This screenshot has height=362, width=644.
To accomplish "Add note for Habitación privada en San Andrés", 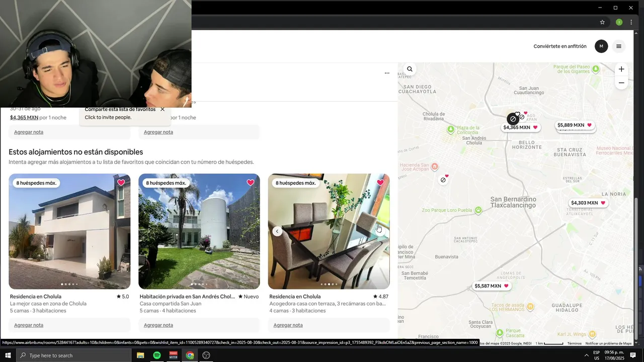I will click(x=158, y=325).
